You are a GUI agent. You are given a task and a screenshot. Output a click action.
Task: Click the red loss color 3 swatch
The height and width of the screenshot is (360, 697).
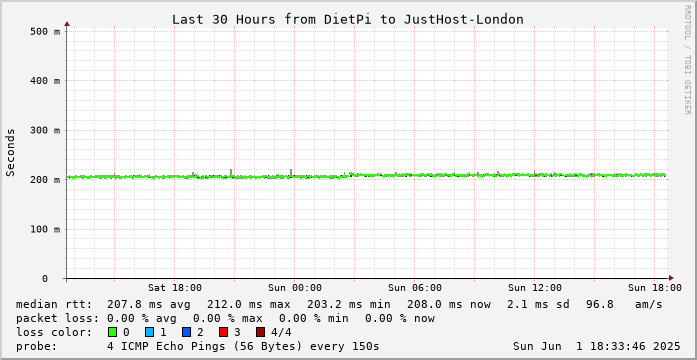coord(223,332)
